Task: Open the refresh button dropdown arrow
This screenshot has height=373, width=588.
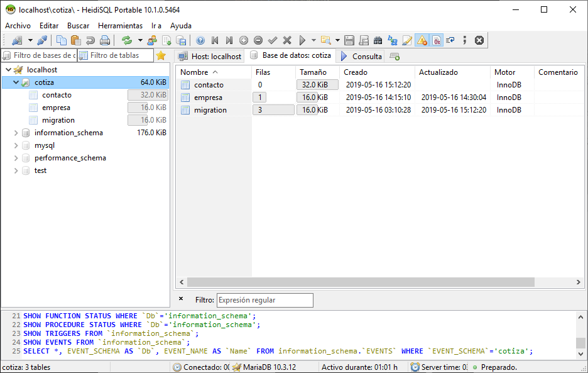Action: (x=139, y=40)
